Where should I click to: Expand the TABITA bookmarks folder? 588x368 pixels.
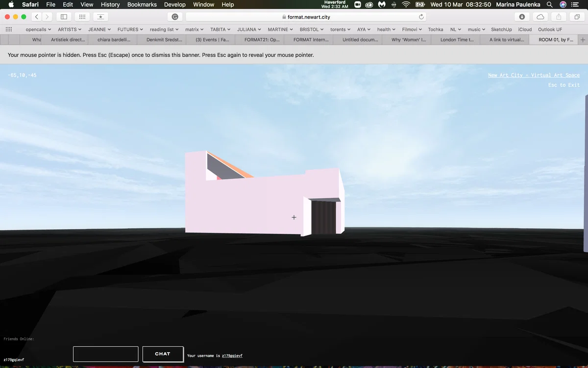(220, 29)
